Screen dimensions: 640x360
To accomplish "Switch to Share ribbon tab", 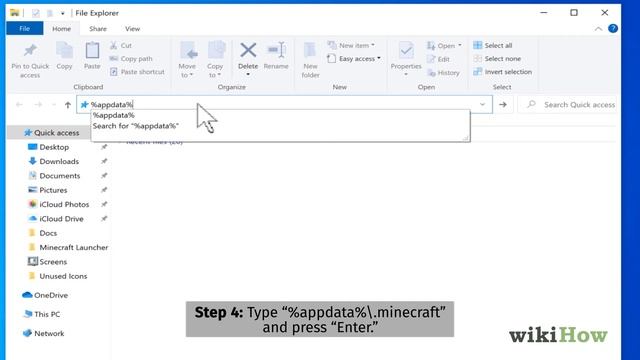I will tap(98, 29).
